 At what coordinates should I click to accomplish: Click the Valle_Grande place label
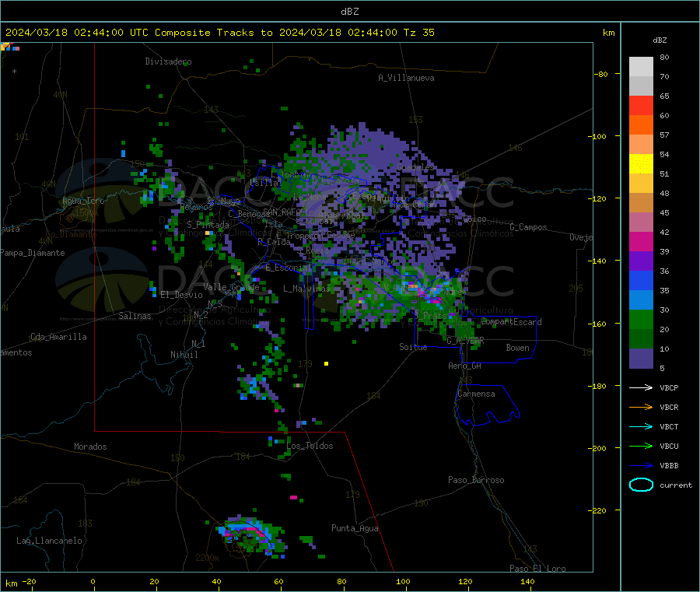[x=231, y=287]
